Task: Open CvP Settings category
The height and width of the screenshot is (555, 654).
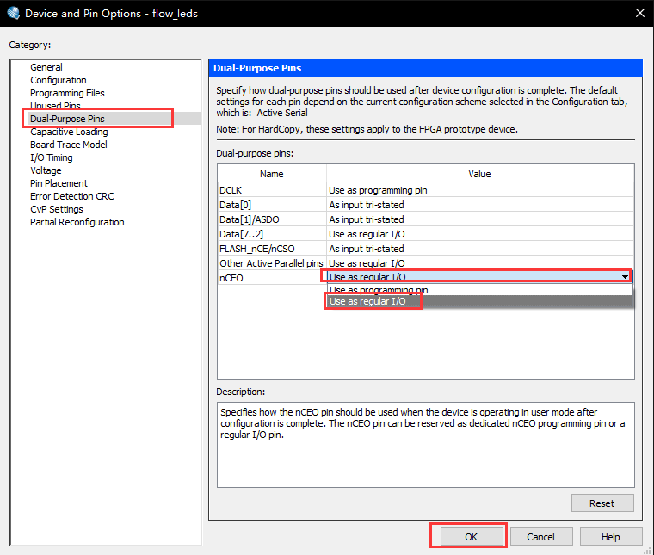Action: 57,209
